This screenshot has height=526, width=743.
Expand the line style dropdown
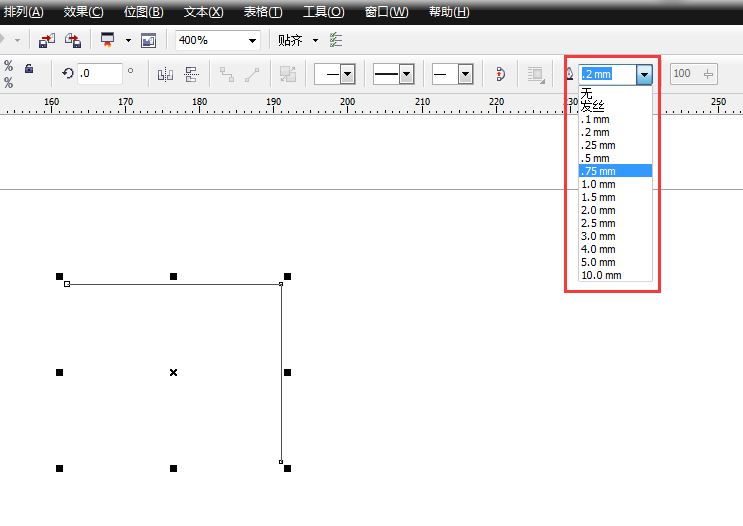click(x=406, y=74)
